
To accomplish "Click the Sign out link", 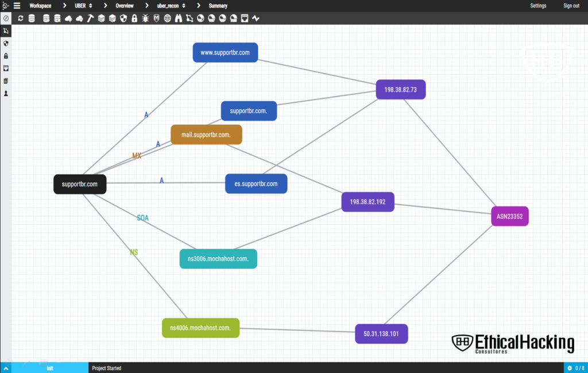I will [x=571, y=6].
